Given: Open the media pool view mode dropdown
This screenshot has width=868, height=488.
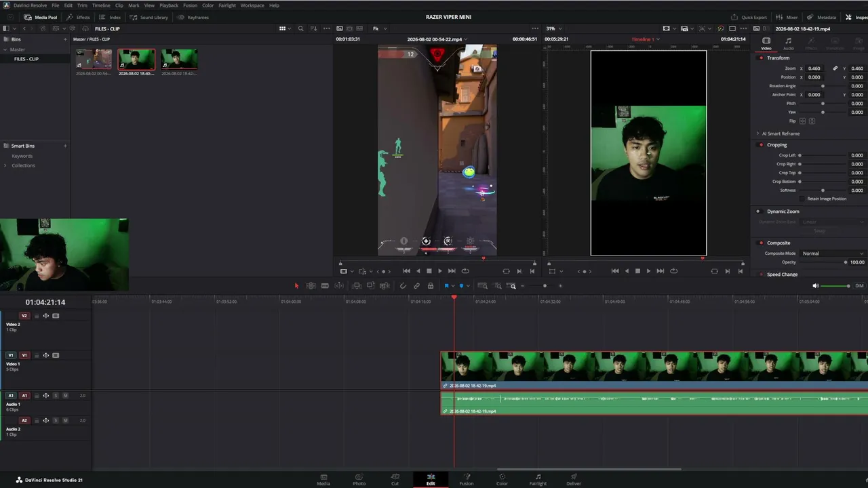Looking at the screenshot, I should point(285,28).
